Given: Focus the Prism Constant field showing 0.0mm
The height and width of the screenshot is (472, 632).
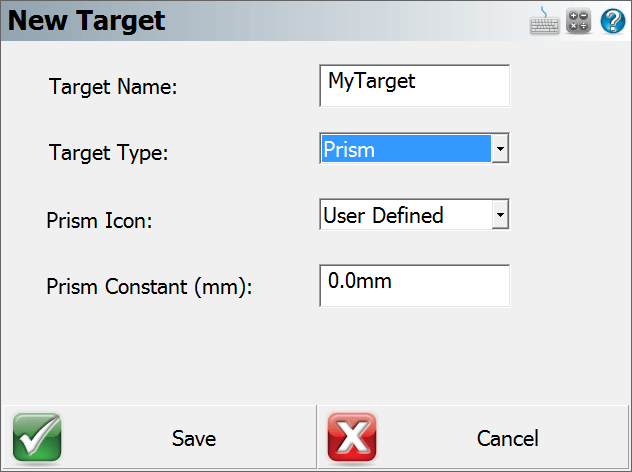Looking at the screenshot, I should (x=415, y=286).
